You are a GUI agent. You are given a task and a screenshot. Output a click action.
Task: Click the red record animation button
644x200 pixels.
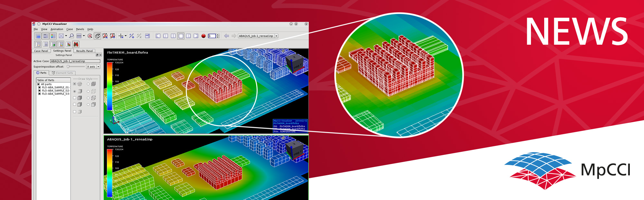[204, 36]
